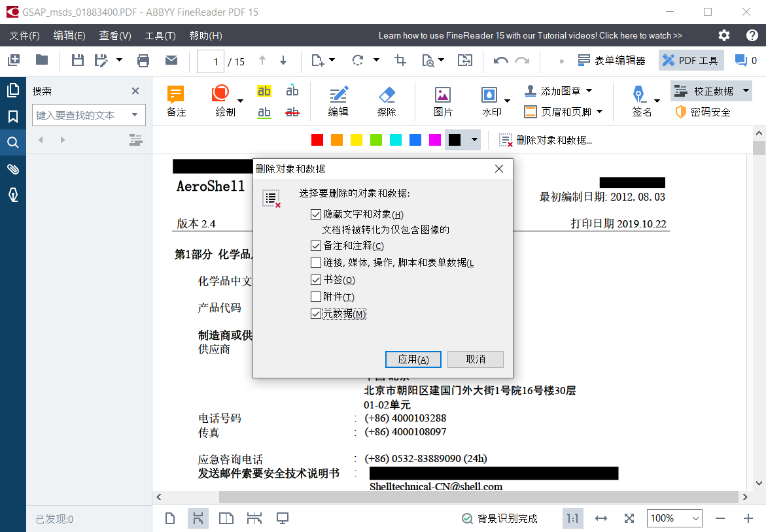
Task: Select the red color swatch
Action: pyautogui.click(x=317, y=140)
